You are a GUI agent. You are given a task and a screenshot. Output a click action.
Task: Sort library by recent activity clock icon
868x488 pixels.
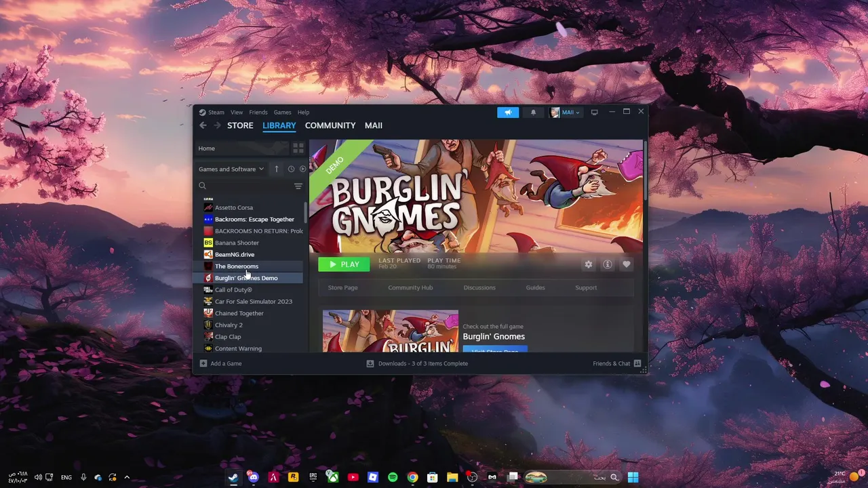pos(291,169)
